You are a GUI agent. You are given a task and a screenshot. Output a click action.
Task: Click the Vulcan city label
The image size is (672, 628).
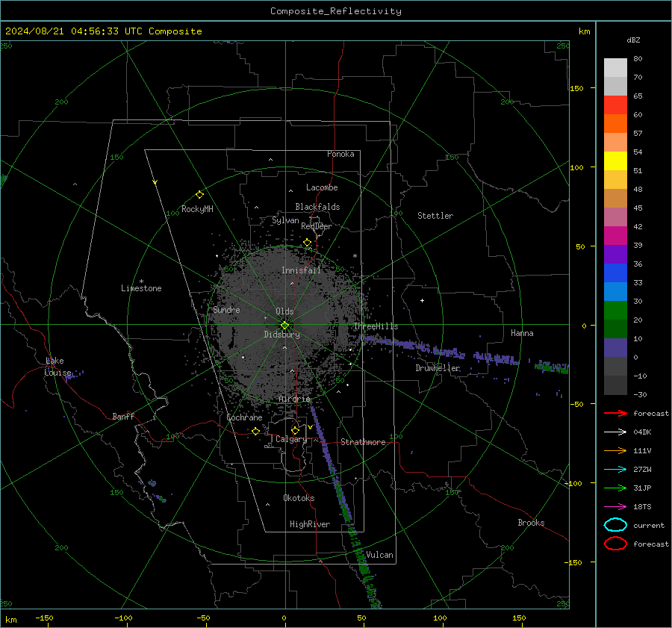coord(379,555)
